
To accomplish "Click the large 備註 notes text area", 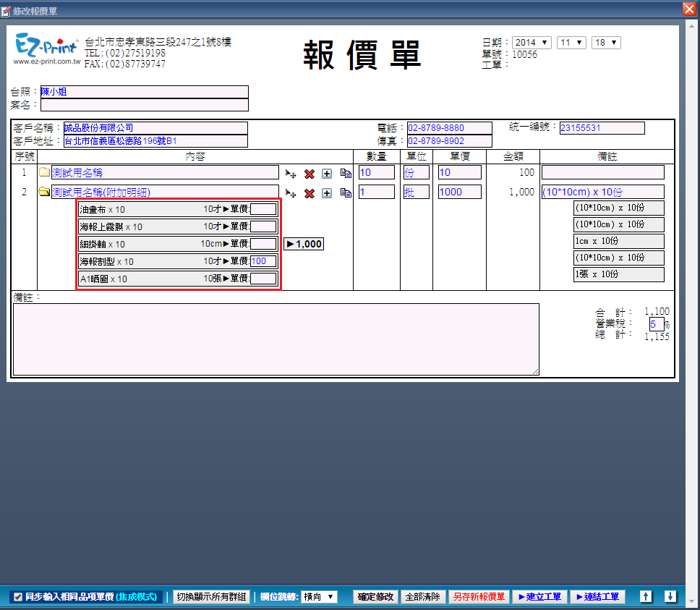I will pos(276,339).
